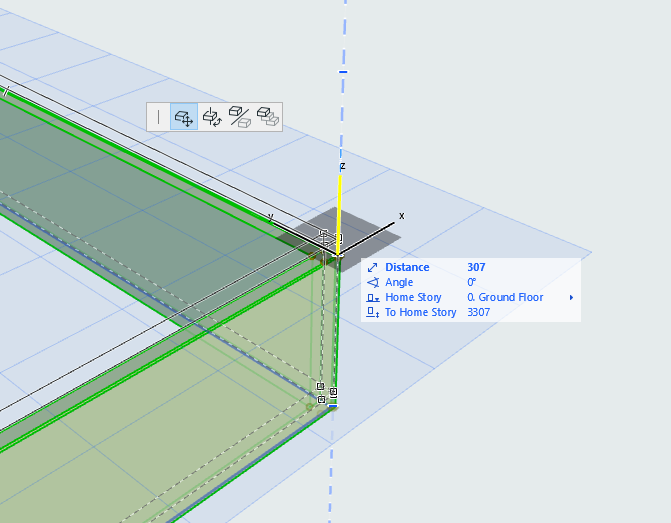Image resolution: width=671 pixels, height=523 pixels.
Task: Click the Angle value 0° field
Action: point(471,282)
